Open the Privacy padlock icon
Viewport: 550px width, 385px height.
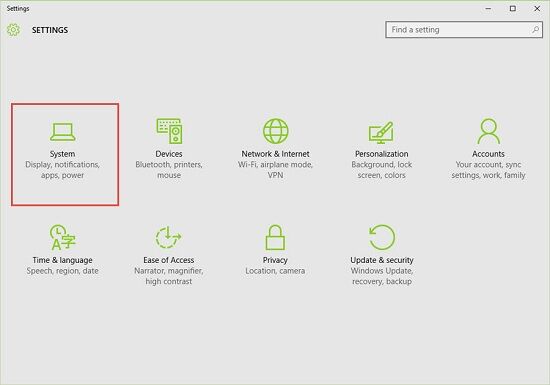[x=275, y=237]
